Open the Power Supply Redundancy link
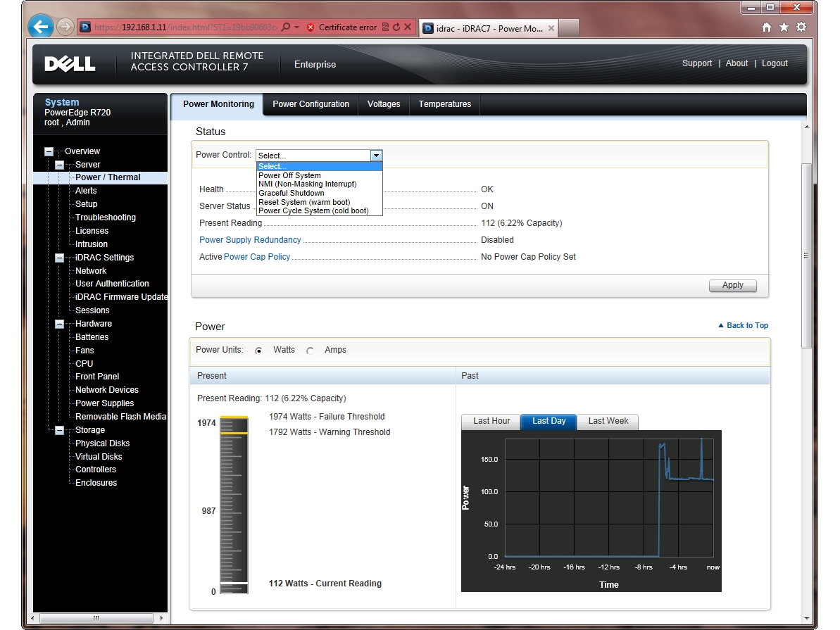The image size is (840, 630). (250, 240)
